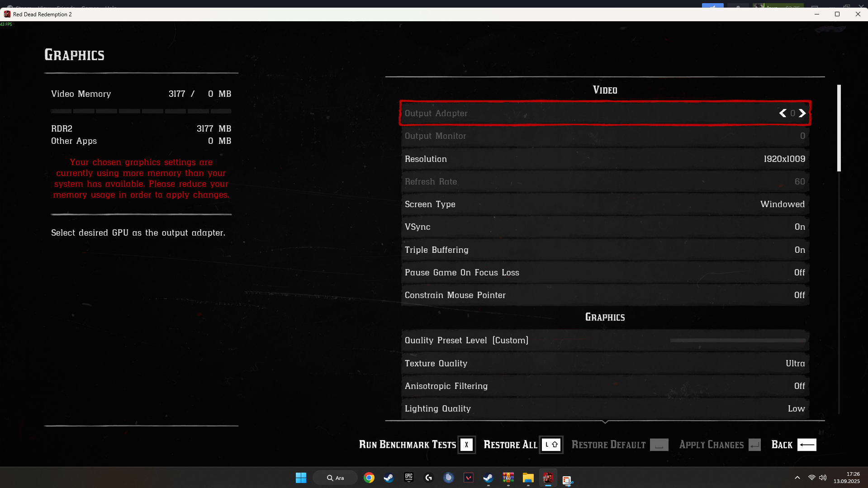Change the Texture Quality setting
Viewport: 868px width, 488px height.
pos(605,363)
